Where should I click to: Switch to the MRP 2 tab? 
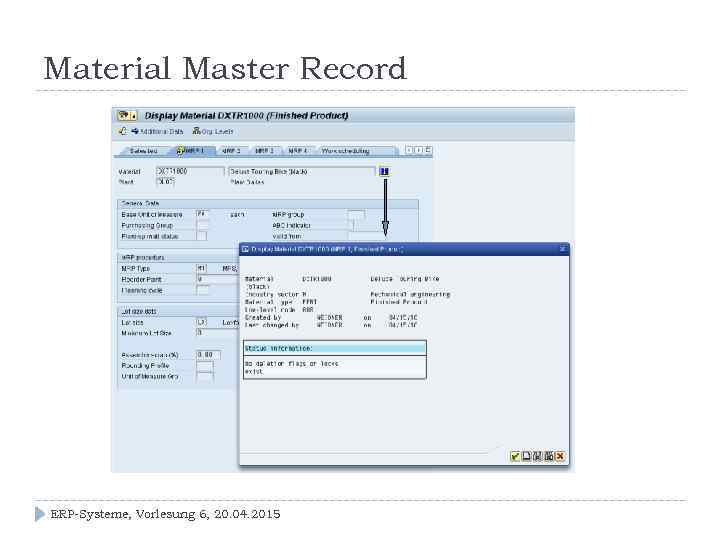click(x=231, y=151)
